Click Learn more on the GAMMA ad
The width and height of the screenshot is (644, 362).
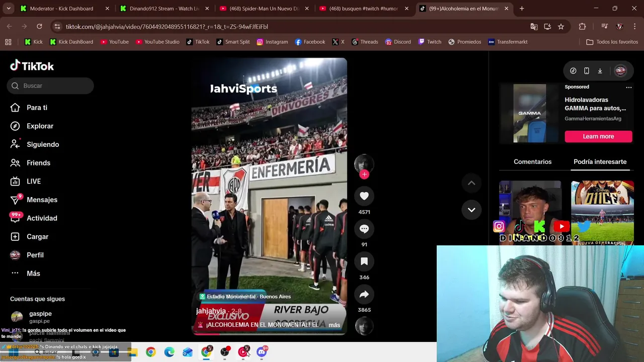[x=598, y=136]
